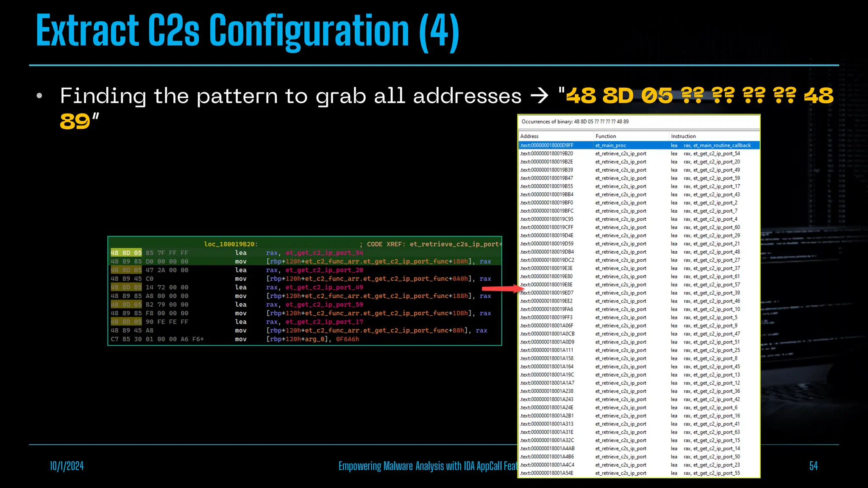Viewport: 868px width, 488px height.
Task: Select occurrences row with et_get_c2_ip_port_43
Action: coord(639,194)
